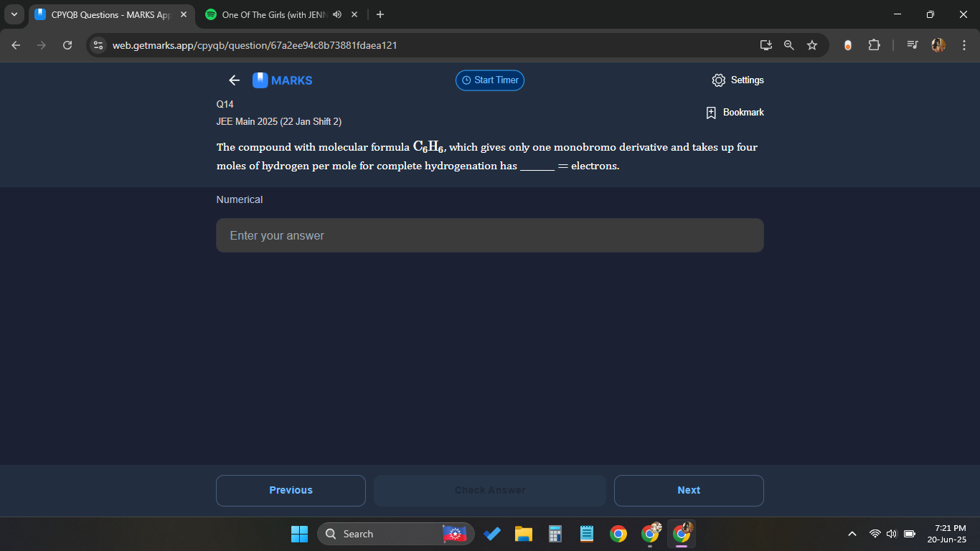Click the Q14 question label
The width and height of the screenshot is (980, 551).
coord(225,105)
